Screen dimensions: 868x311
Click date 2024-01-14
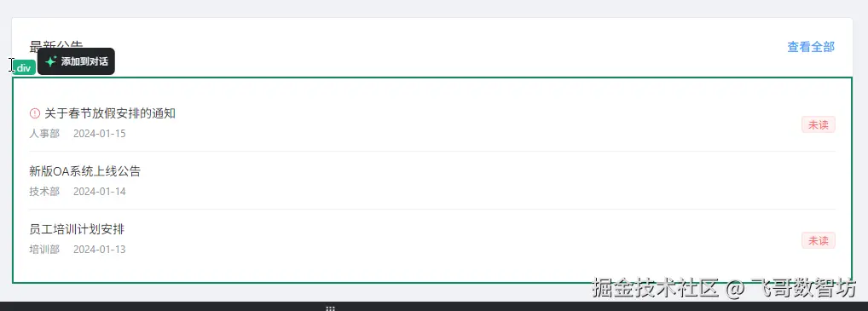click(x=100, y=192)
